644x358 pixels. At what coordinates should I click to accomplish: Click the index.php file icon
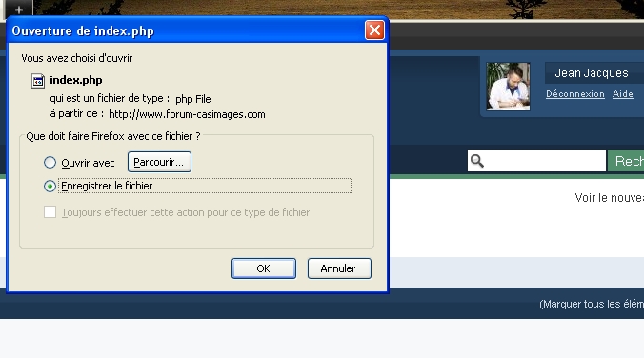pyautogui.click(x=38, y=81)
